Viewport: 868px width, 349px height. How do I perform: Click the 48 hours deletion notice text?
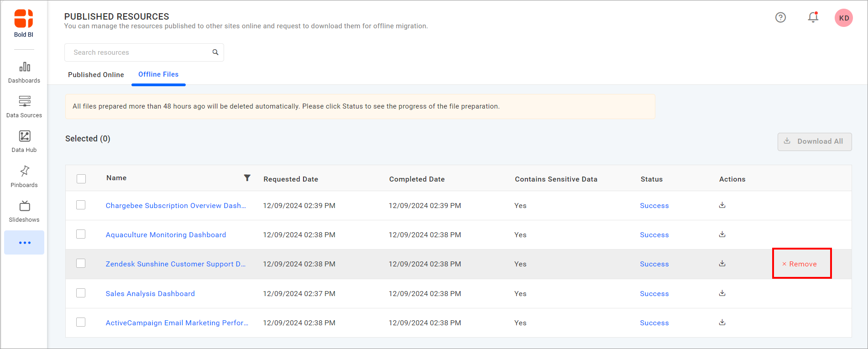(x=286, y=106)
